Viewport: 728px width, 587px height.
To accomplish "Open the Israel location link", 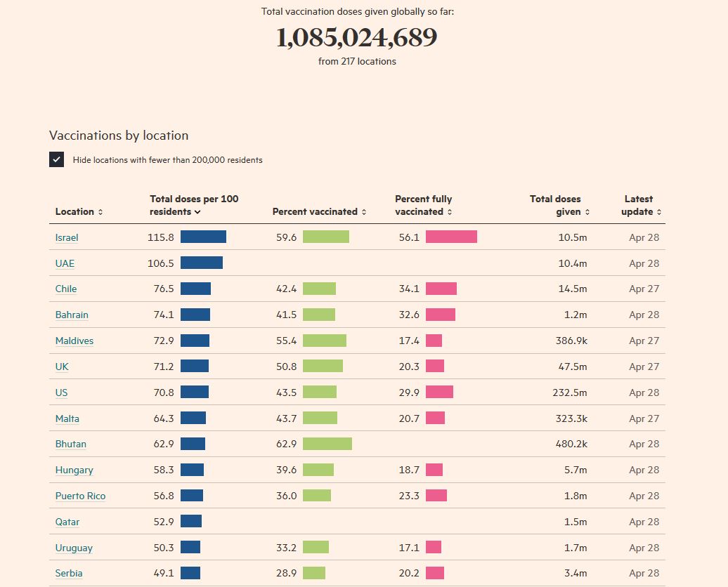I will (67, 237).
